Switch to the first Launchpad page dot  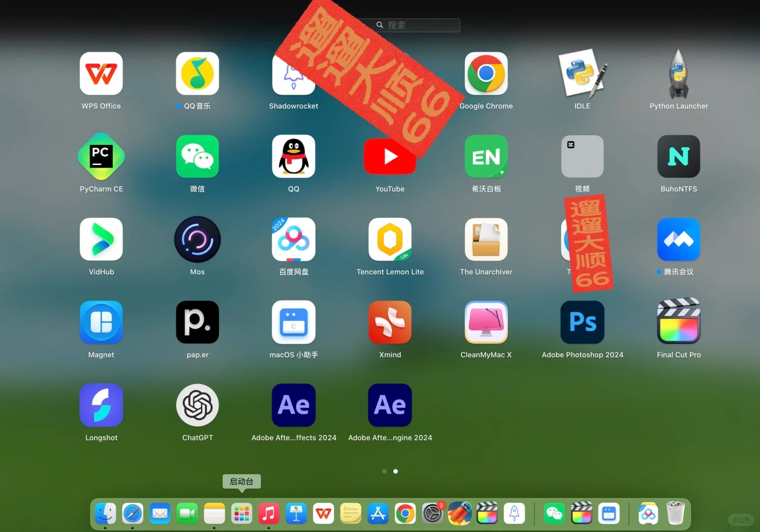pos(384,471)
